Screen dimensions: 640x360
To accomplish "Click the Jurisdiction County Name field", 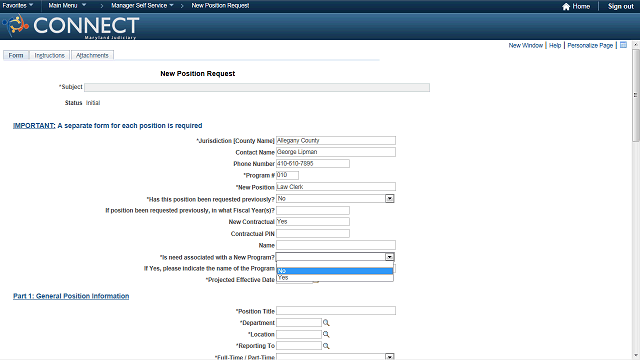I will [x=336, y=140].
